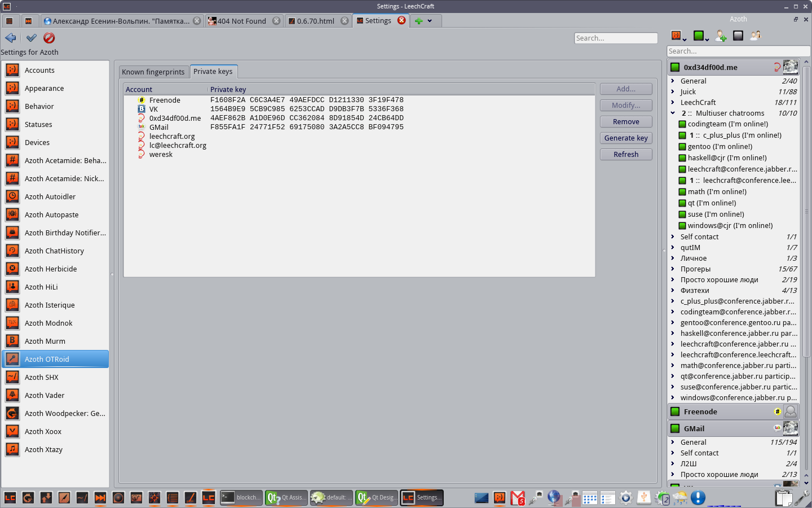Click the back arrow in settings toolbar

[10, 38]
